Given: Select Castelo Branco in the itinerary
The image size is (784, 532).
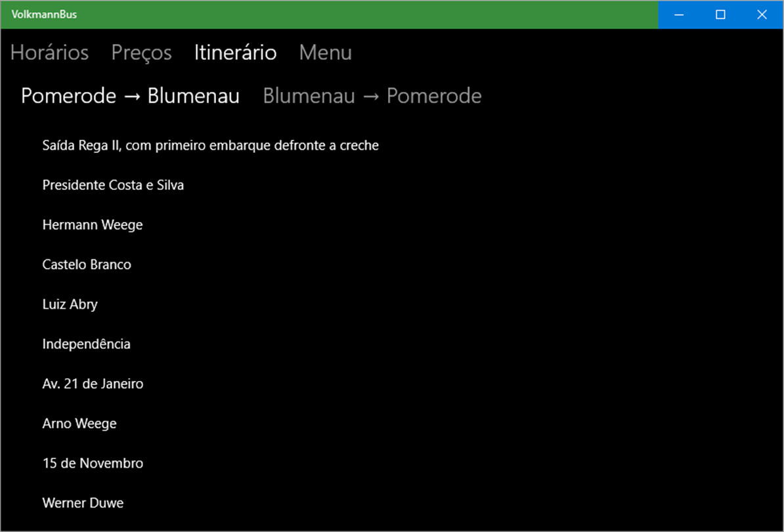Looking at the screenshot, I should point(87,265).
